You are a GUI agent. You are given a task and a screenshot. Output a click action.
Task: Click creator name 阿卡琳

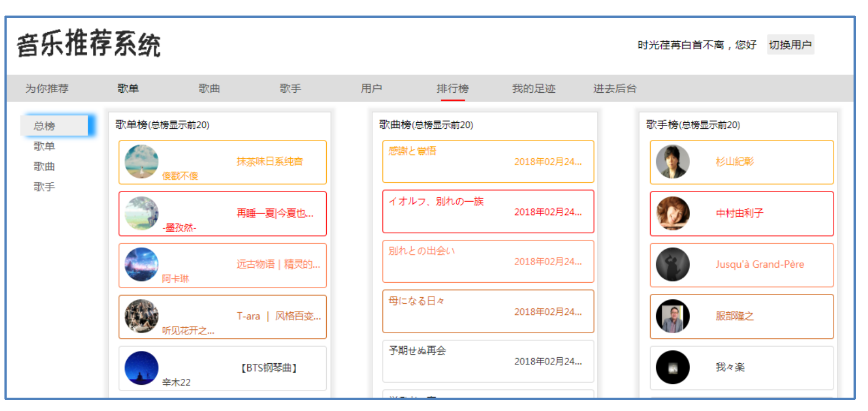coord(176,279)
